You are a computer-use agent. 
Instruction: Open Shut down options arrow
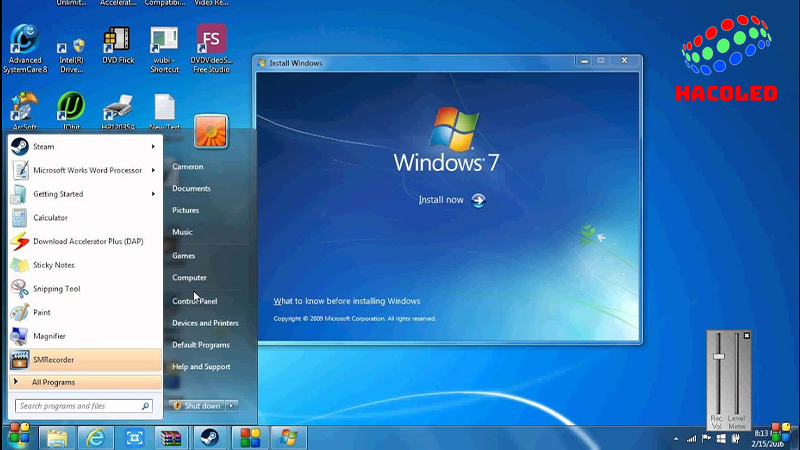click(x=232, y=406)
